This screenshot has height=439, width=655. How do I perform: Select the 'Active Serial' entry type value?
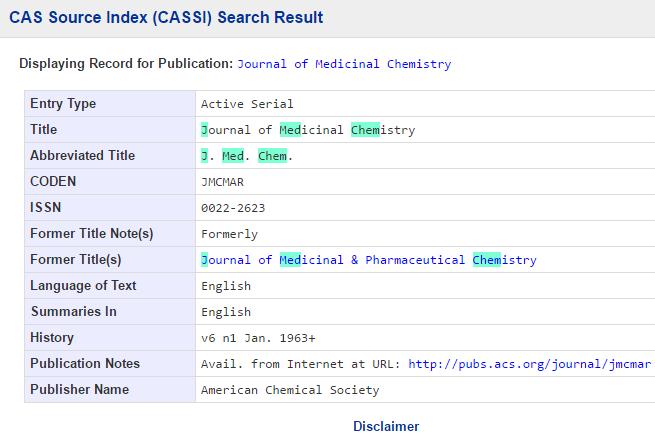click(247, 104)
